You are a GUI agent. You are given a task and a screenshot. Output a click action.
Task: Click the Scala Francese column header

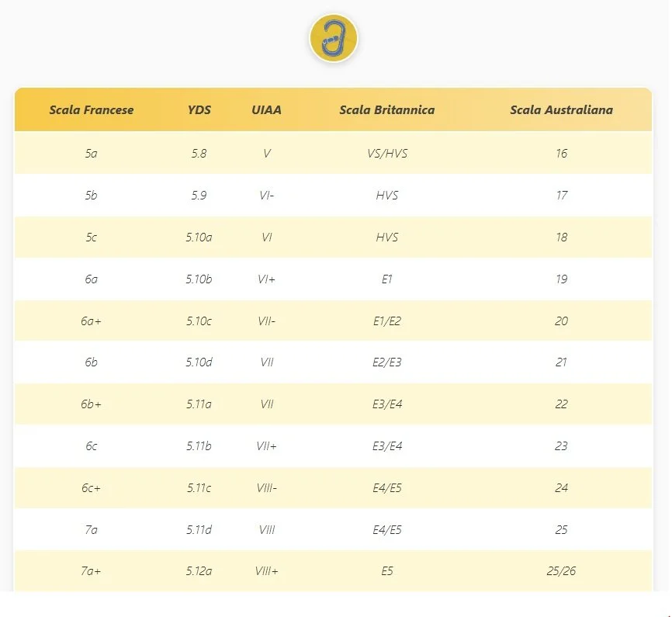point(92,110)
